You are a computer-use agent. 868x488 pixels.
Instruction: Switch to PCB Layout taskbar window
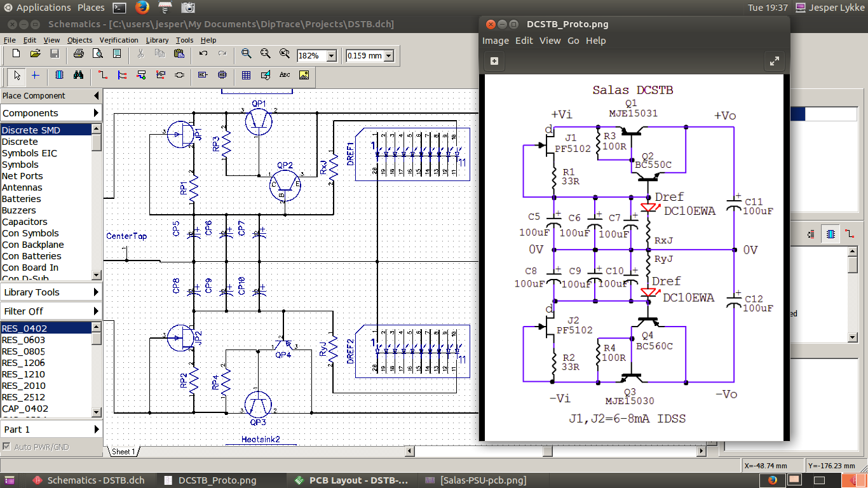[x=353, y=480]
